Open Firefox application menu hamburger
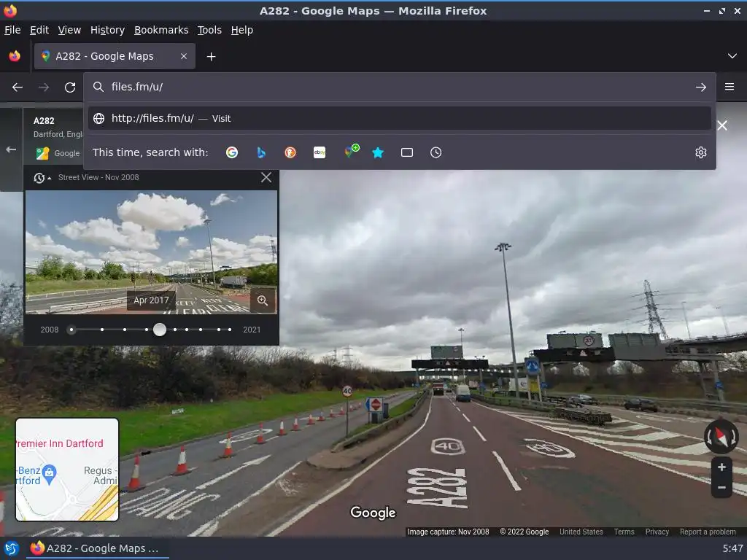Image resolution: width=747 pixels, height=560 pixels. (729, 87)
